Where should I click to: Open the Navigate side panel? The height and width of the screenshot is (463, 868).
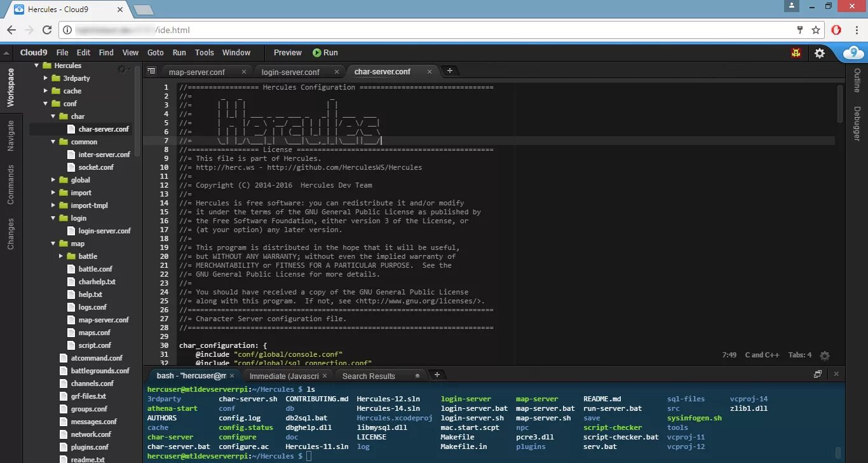tap(11, 135)
